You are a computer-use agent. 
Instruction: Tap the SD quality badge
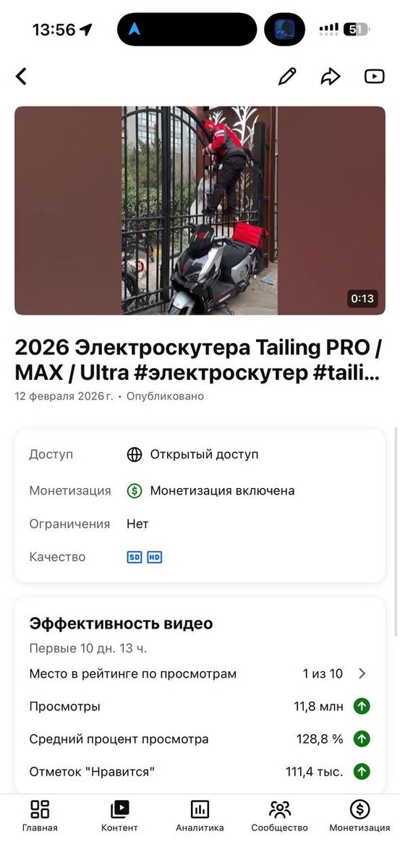135,557
